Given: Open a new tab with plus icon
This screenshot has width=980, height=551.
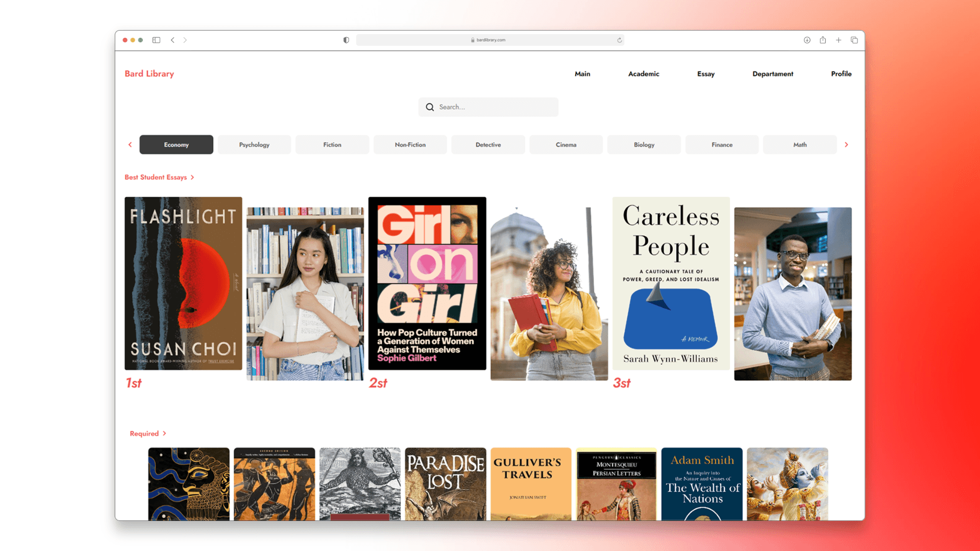Looking at the screenshot, I should (x=839, y=40).
